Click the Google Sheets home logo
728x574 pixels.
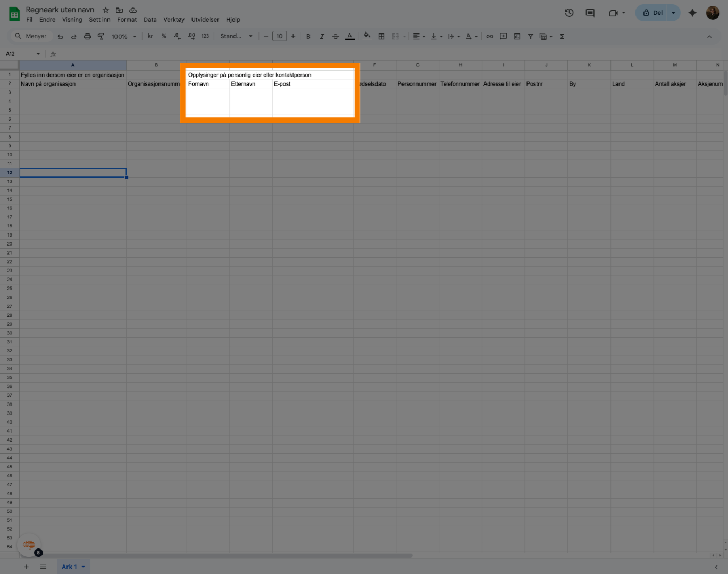[x=14, y=14]
